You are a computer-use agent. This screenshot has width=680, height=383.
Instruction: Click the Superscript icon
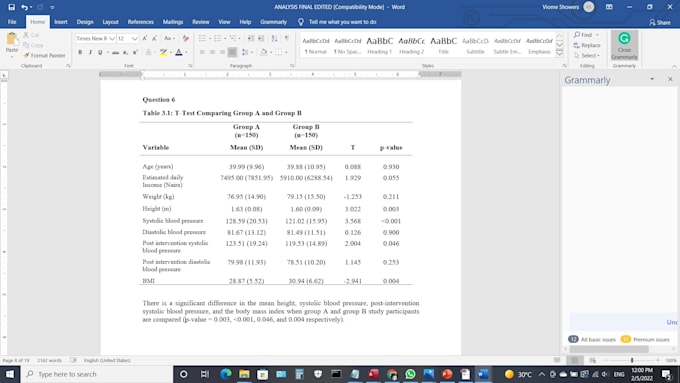coord(135,52)
